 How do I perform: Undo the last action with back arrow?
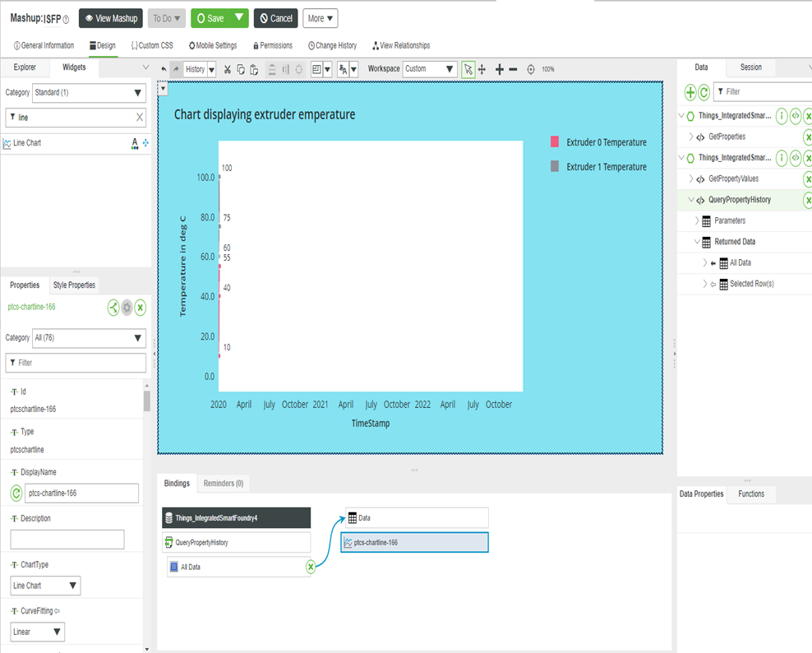pos(163,69)
